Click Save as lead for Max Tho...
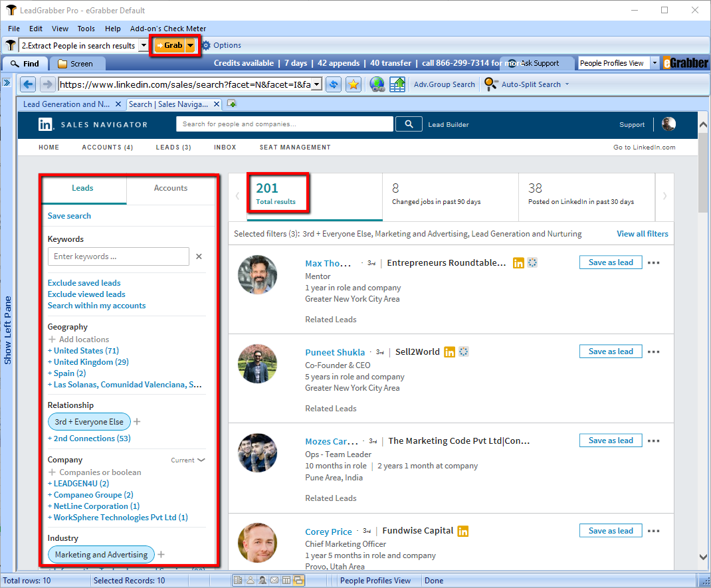The width and height of the screenshot is (711, 588). tap(611, 262)
